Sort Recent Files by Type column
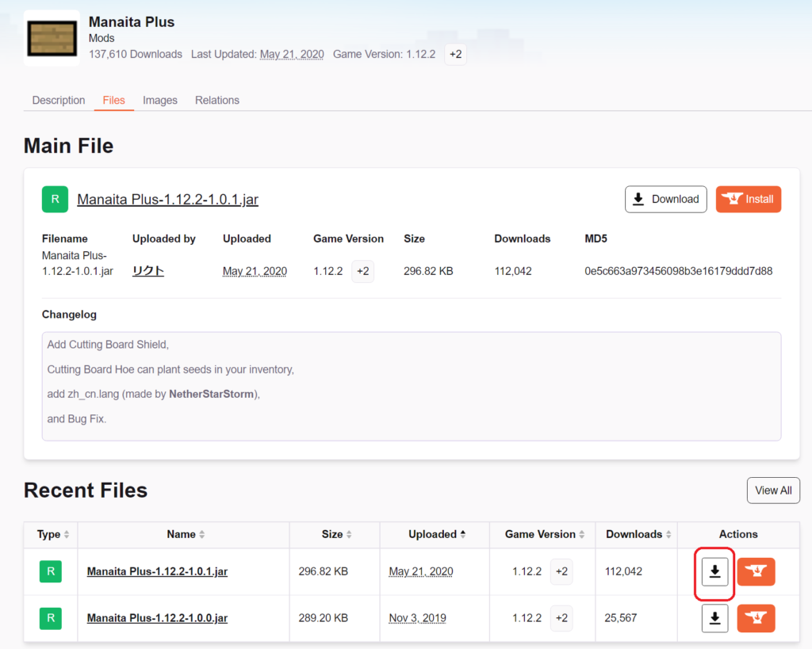Image resolution: width=812 pixels, height=649 pixels. click(x=53, y=534)
